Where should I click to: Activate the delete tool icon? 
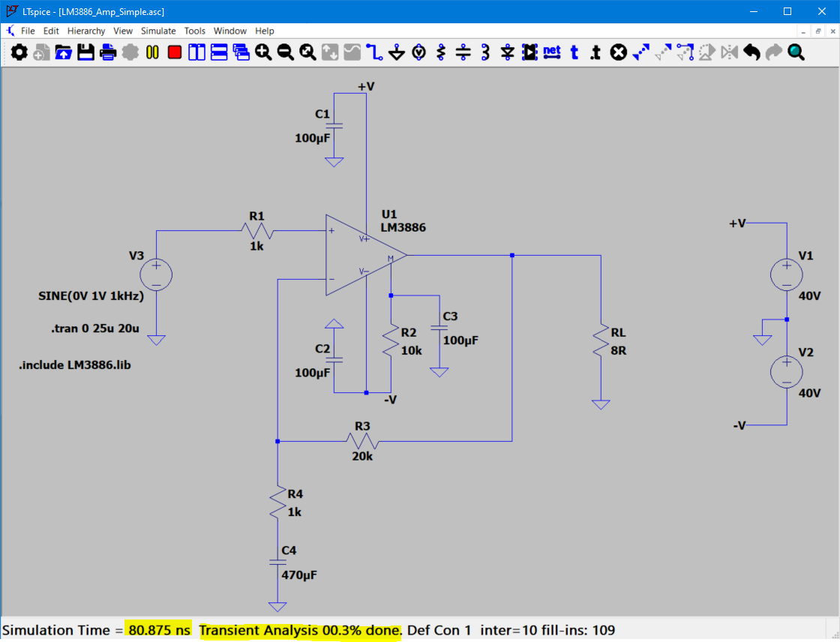[618, 52]
